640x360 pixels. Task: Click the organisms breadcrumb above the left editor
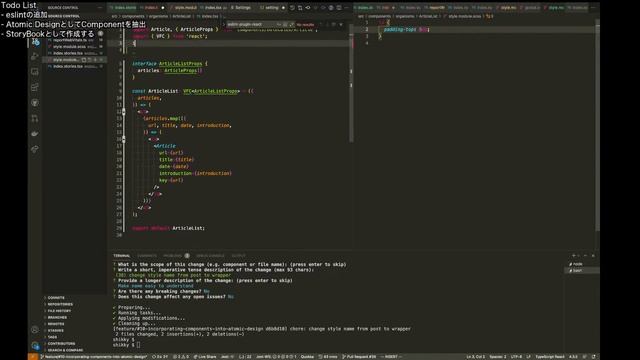[x=158, y=16]
